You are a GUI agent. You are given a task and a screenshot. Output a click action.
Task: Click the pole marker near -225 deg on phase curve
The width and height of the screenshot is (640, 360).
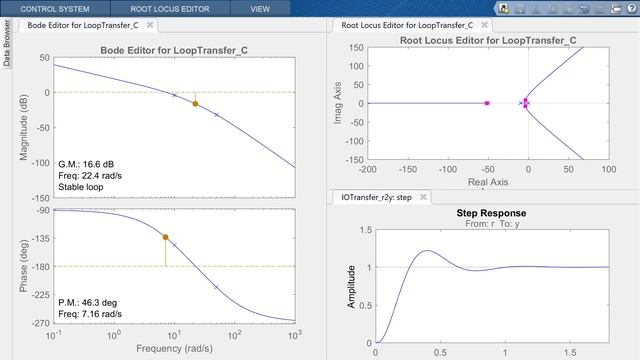(216, 287)
